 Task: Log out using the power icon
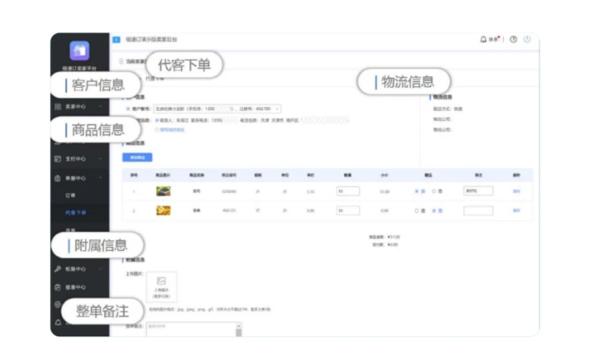point(527,39)
